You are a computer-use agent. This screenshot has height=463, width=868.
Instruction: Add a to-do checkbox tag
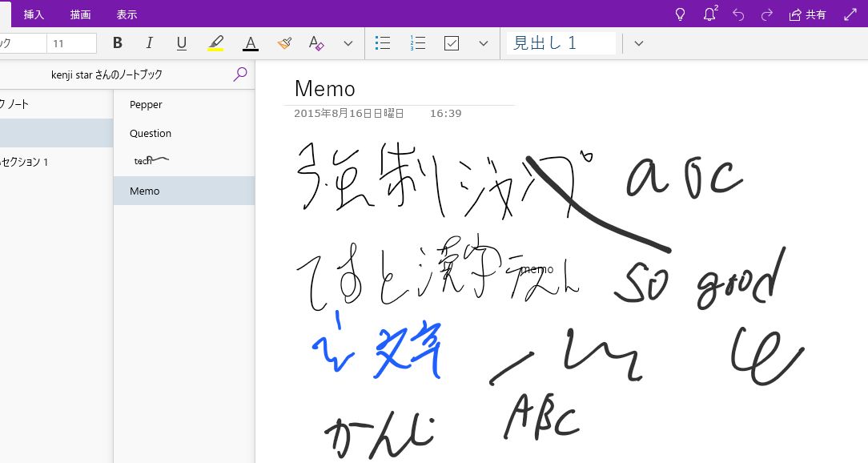[x=452, y=43]
